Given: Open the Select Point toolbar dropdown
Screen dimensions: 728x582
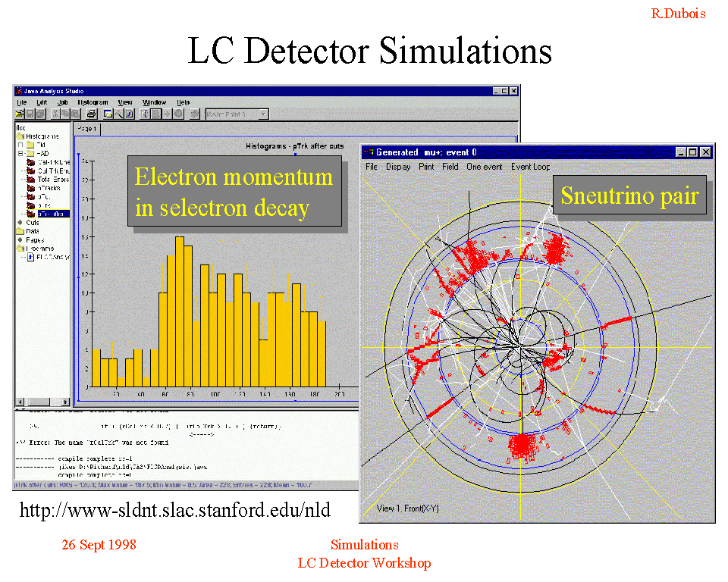Looking at the screenshot, I should [263, 114].
